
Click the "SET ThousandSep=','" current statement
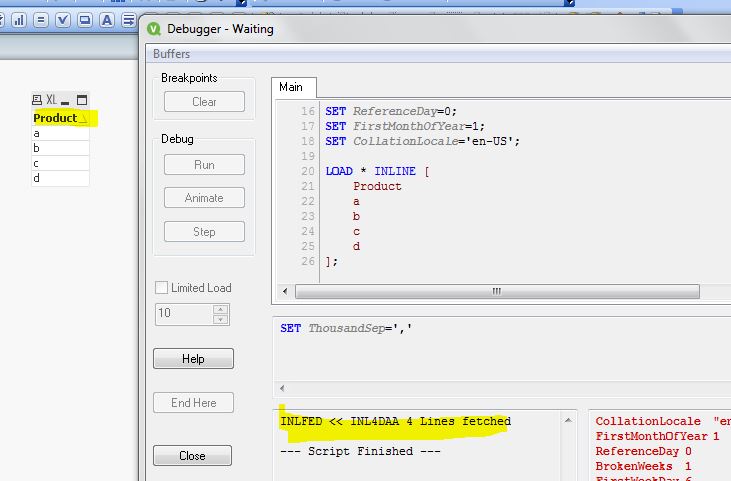[346, 328]
